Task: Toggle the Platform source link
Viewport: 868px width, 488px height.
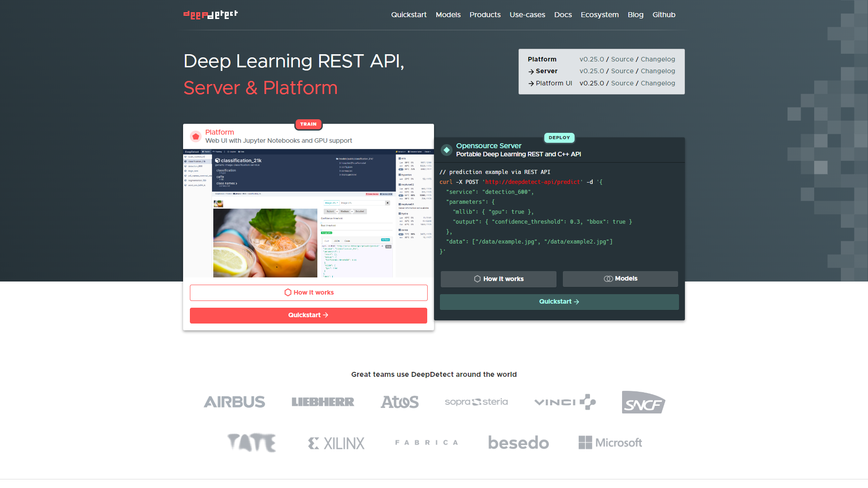Action: (622, 60)
